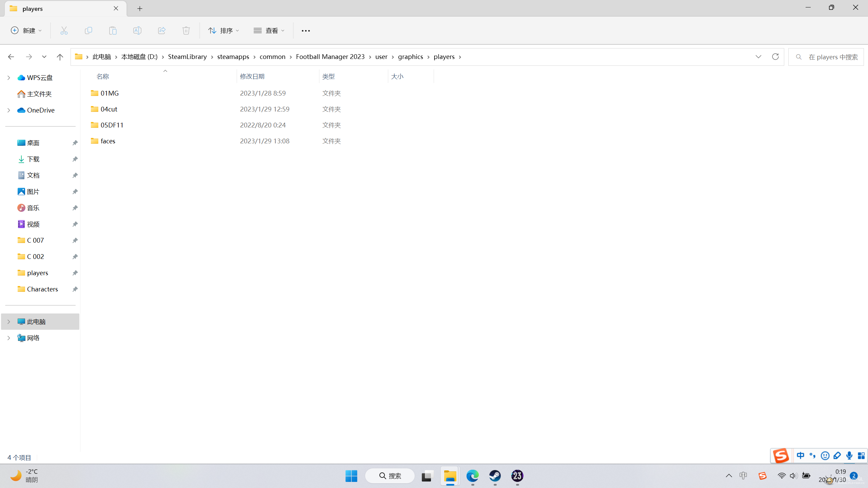Expand the 此电脑 tree node
The width and height of the screenshot is (868, 488).
click(x=9, y=322)
